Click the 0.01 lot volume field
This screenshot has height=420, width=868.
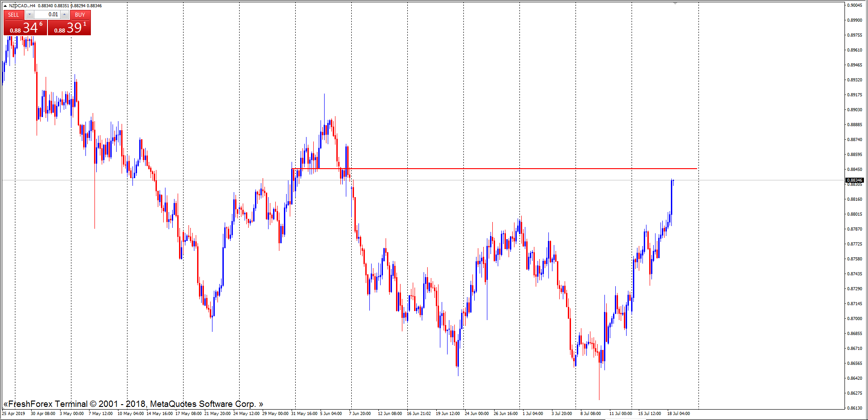pos(47,15)
